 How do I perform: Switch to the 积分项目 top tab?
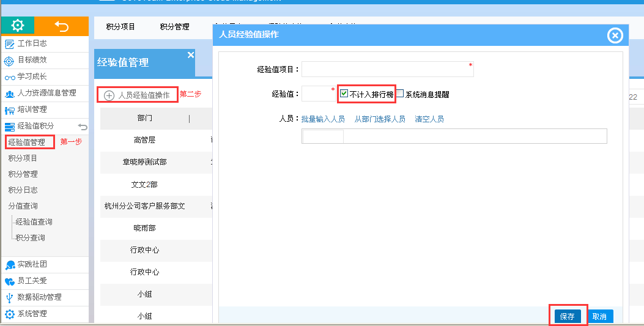click(120, 27)
